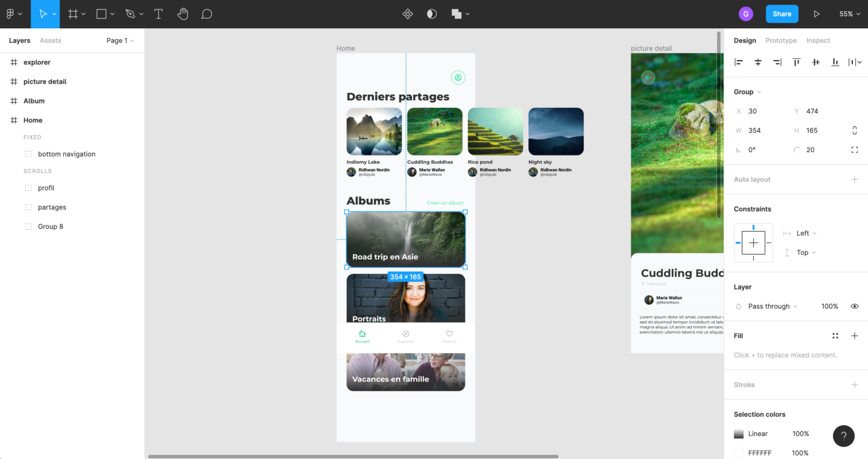Screen dimensions: 868x459
Task: Click the Créer un album link
Action: click(x=445, y=202)
